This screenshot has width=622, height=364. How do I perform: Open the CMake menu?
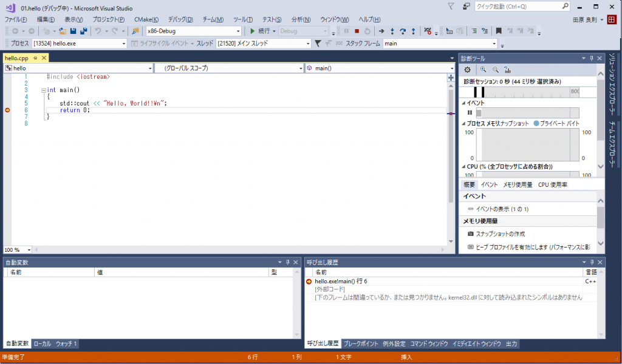coord(146,19)
